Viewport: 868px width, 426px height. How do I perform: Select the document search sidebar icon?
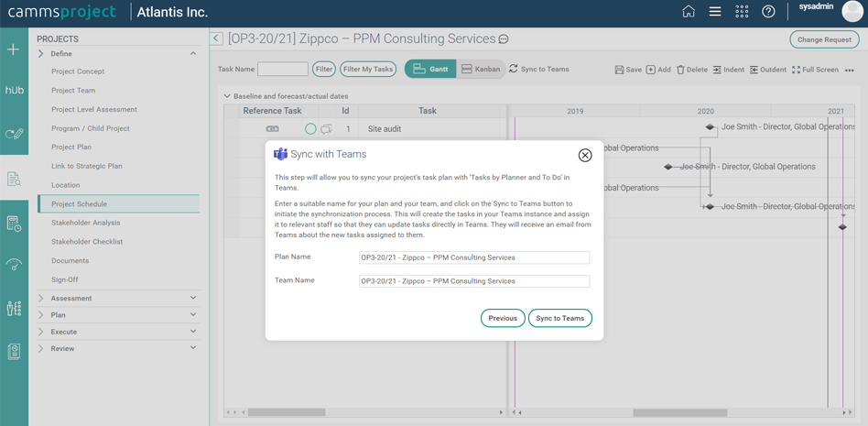14,179
